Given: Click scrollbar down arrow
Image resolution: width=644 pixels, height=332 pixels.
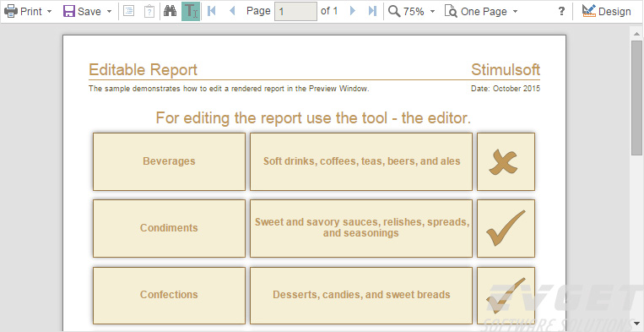Looking at the screenshot, I should pos(636,323).
